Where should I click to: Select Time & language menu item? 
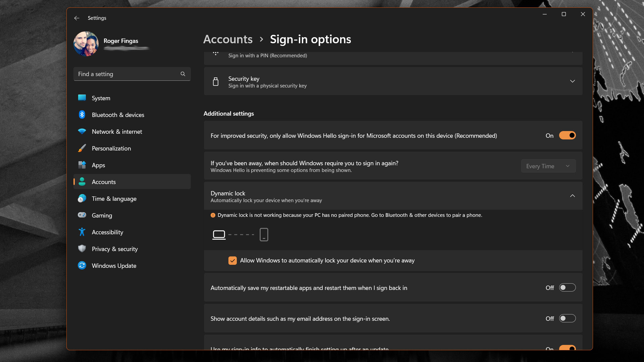(x=114, y=199)
